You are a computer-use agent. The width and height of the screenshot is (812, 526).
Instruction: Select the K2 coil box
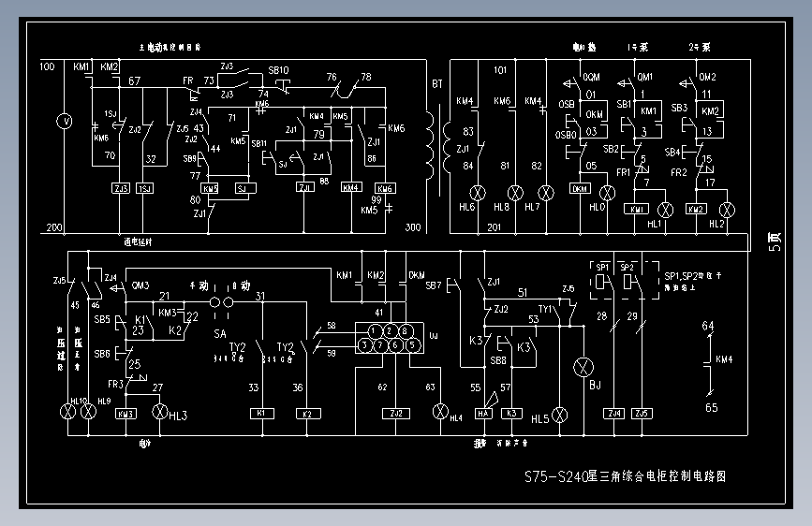click(308, 414)
